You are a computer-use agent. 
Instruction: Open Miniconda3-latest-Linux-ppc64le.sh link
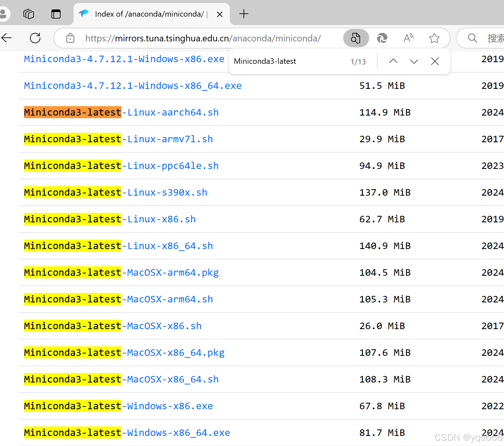[121, 166]
